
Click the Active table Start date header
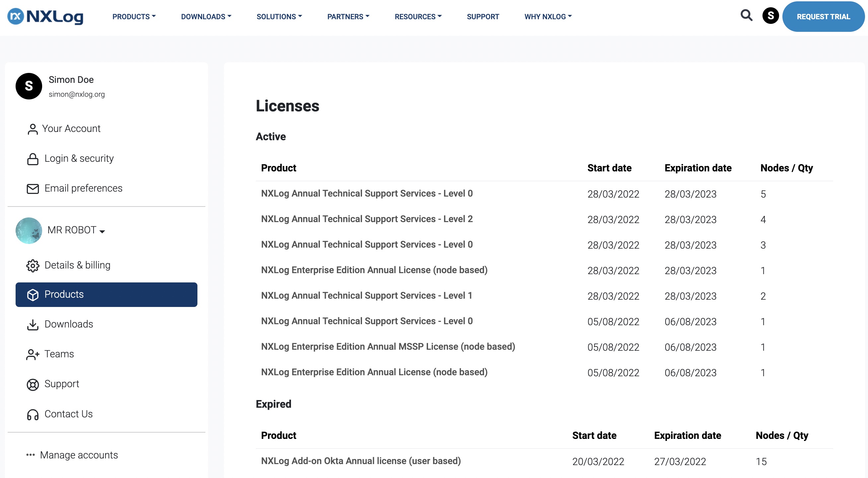click(609, 168)
